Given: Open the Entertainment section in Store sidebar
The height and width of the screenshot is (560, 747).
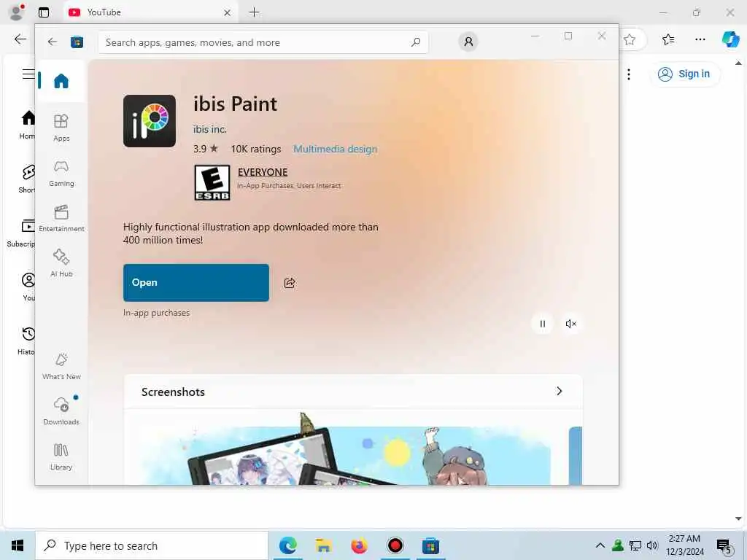Looking at the screenshot, I should (x=61, y=218).
